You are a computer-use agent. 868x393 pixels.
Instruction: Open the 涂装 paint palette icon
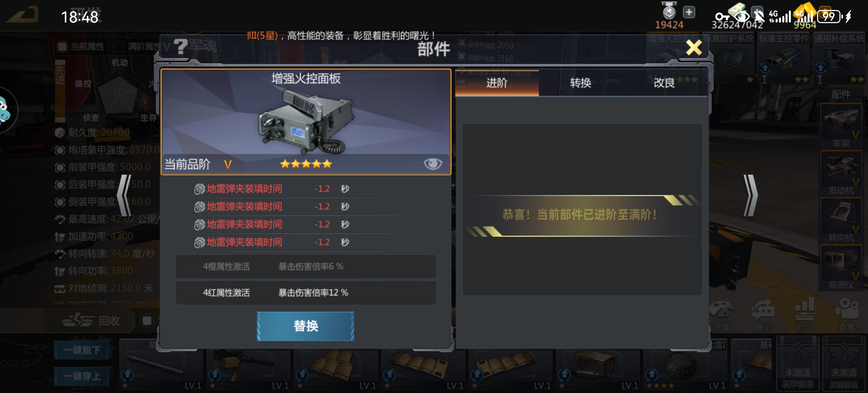coord(721,310)
